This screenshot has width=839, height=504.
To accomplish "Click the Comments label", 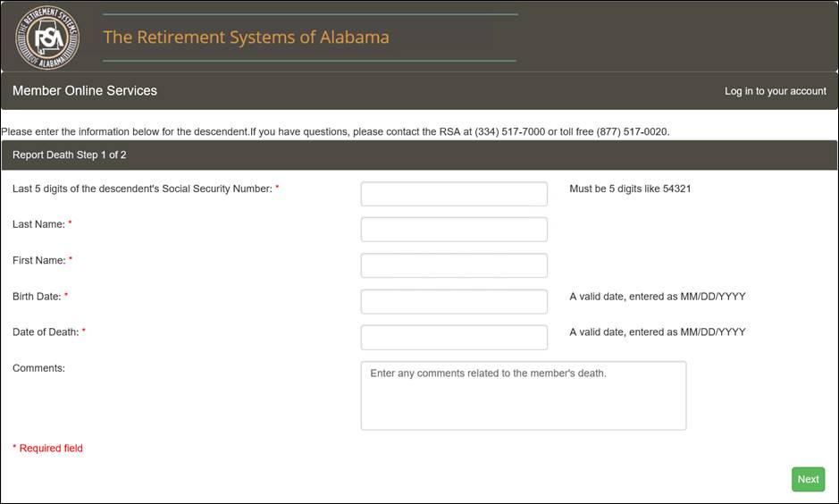I will click(38, 368).
